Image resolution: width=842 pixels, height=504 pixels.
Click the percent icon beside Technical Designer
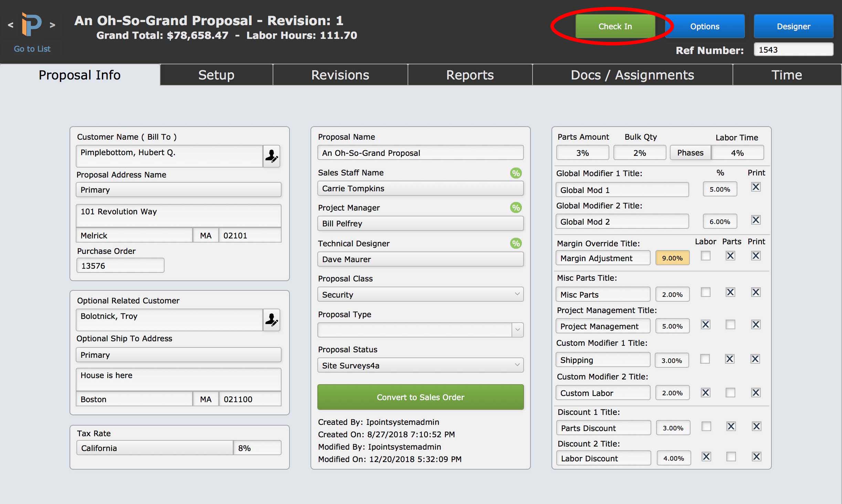(x=516, y=243)
